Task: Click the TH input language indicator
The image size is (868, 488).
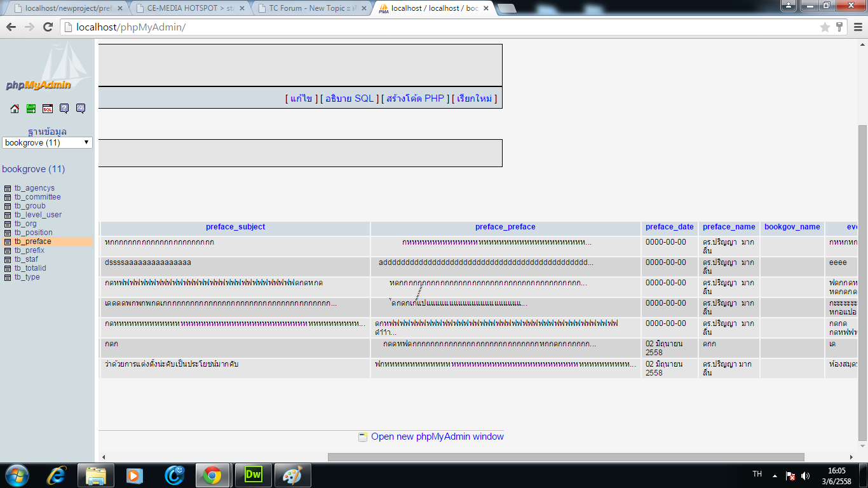Action: (x=757, y=474)
